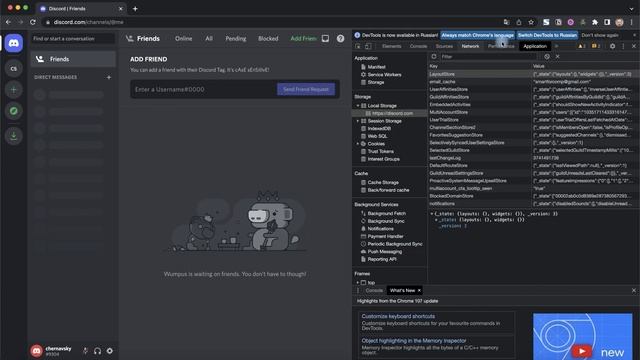Open Chrome tab search dropdown

pyautogui.click(x=631, y=9)
